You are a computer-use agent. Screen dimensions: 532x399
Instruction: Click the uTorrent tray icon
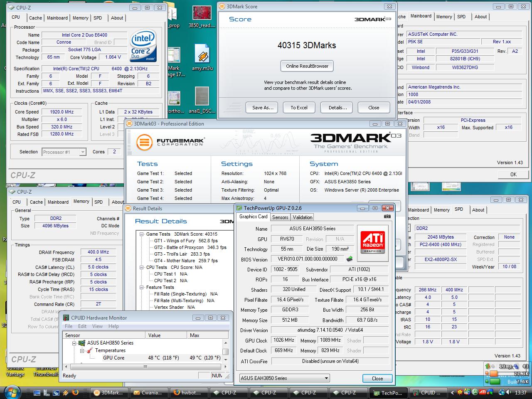[475, 392]
